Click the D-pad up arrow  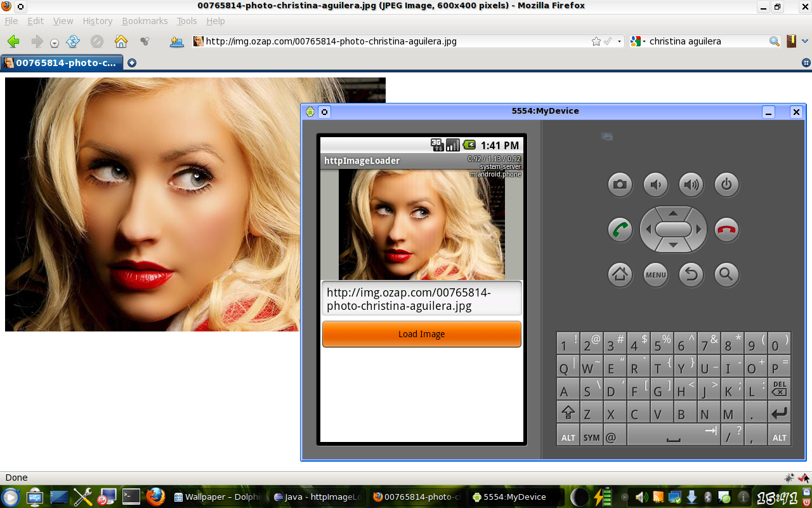tap(673, 213)
